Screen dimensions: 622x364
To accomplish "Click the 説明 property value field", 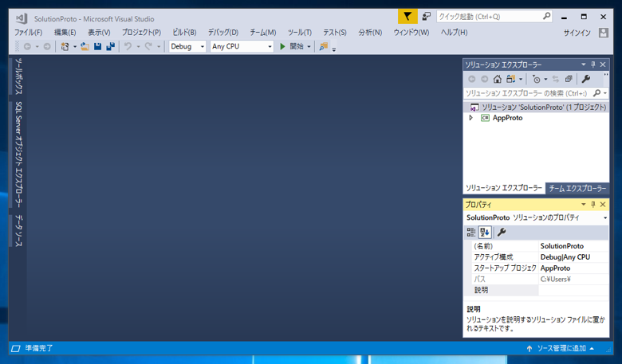I will tap(573, 290).
